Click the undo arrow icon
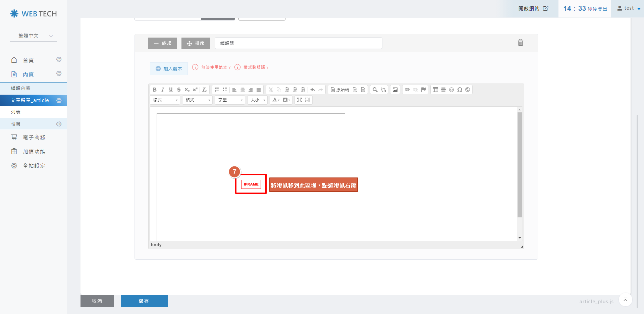The image size is (644, 314). [x=313, y=90]
